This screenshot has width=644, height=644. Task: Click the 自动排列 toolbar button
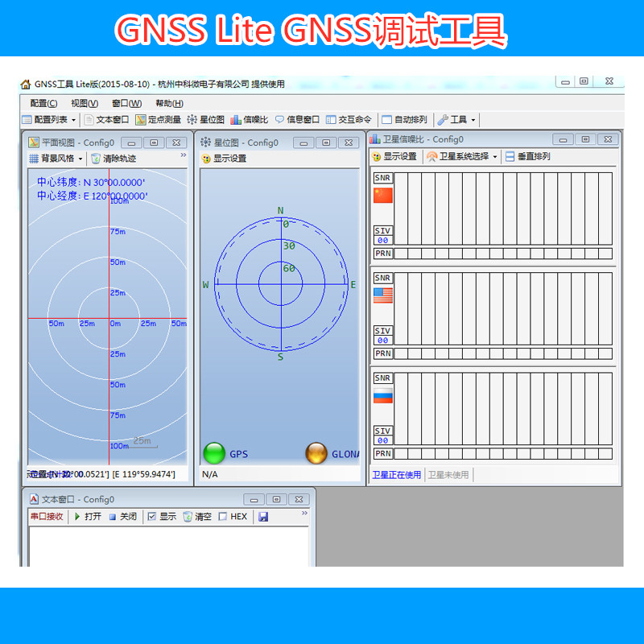point(405,119)
